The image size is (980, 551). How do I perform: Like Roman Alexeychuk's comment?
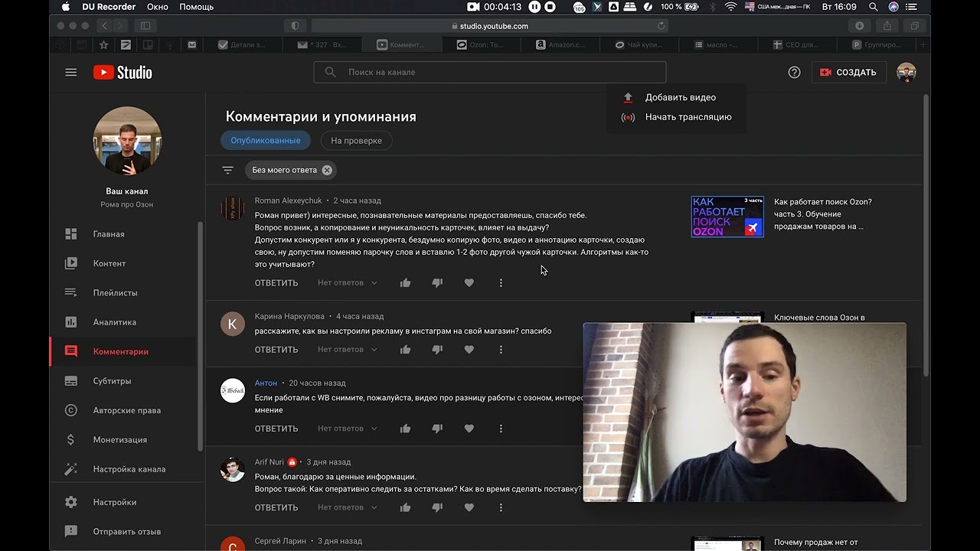point(406,283)
